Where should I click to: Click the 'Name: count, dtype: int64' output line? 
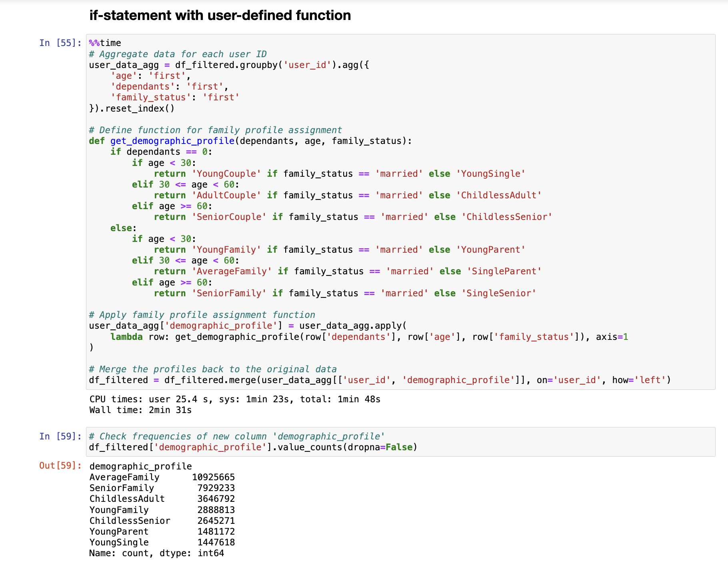[x=156, y=553]
